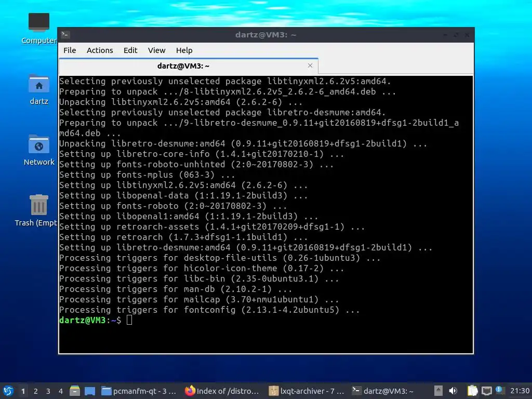Open the update notification tray icon

[499, 390]
